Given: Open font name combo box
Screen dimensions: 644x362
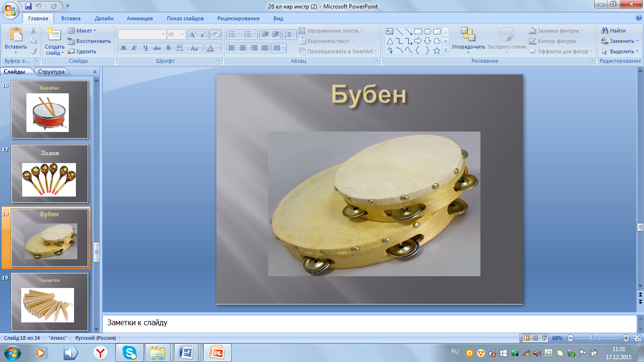Looking at the screenshot, I should coord(142,34).
